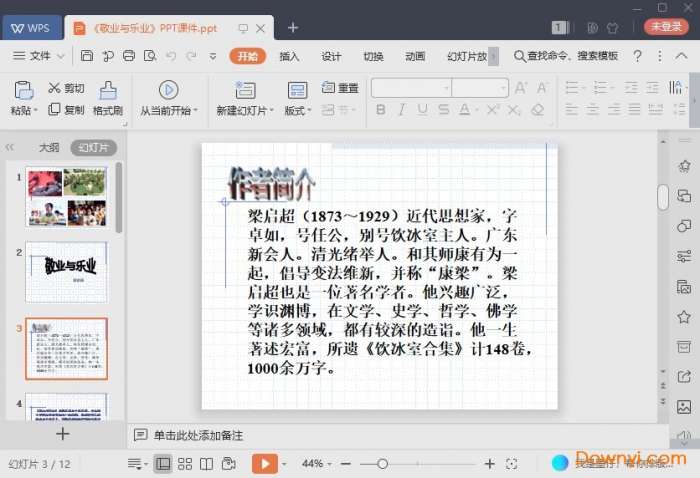Switch to slide sorter grid view
700x478 pixels.
(x=185, y=464)
